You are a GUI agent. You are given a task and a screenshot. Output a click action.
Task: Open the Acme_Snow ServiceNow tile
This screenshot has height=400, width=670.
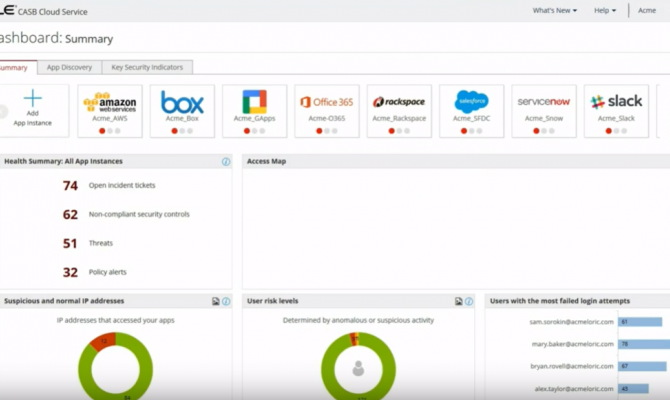click(x=544, y=111)
